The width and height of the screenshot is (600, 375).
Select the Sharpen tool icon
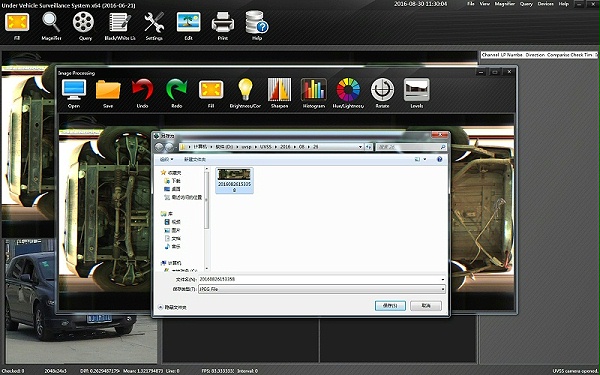pyautogui.click(x=279, y=90)
